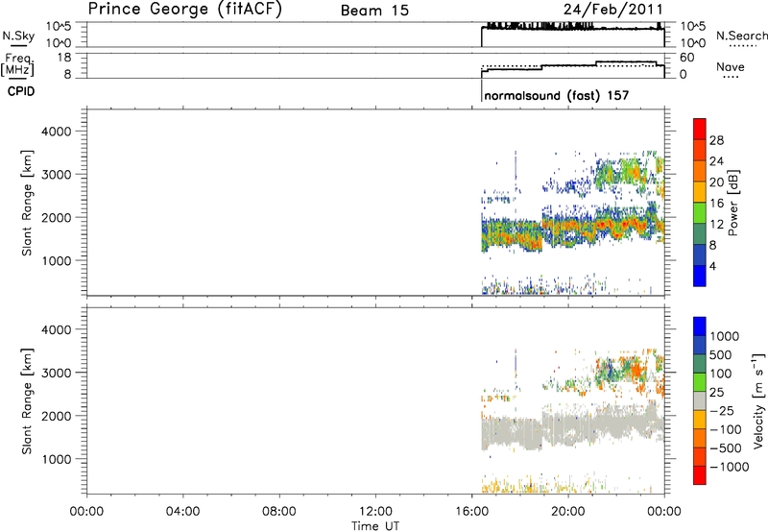This screenshot has height=532, width=768.
Task: Click the "Velocity [m s-1]" color bar label
Action: 758,400
